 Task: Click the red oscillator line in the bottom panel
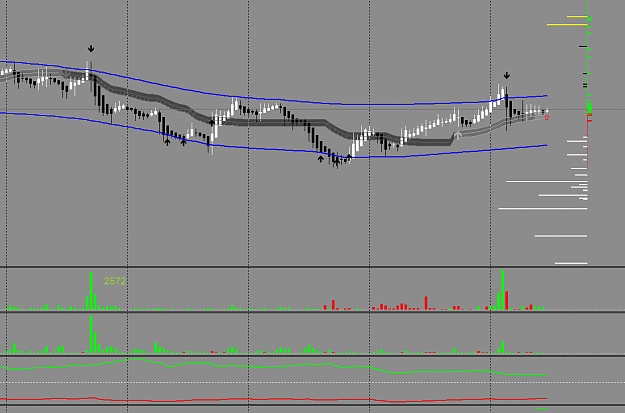[x=273, y=399]
